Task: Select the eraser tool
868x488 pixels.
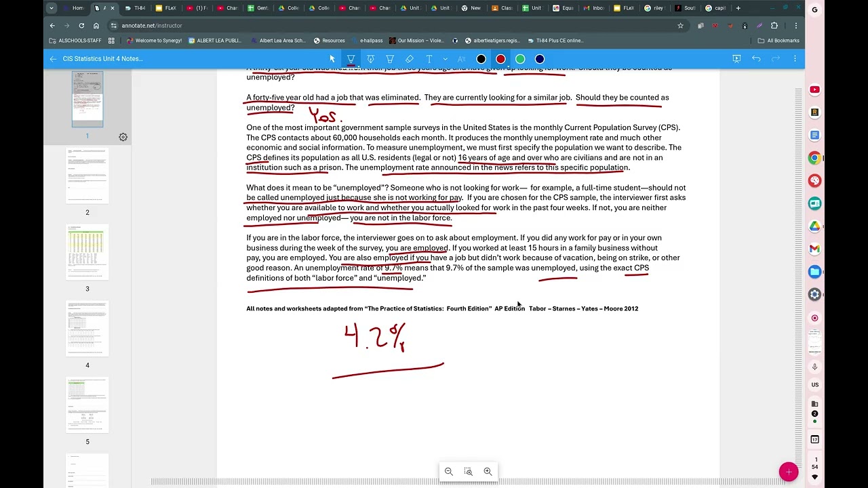Action: 409,59
